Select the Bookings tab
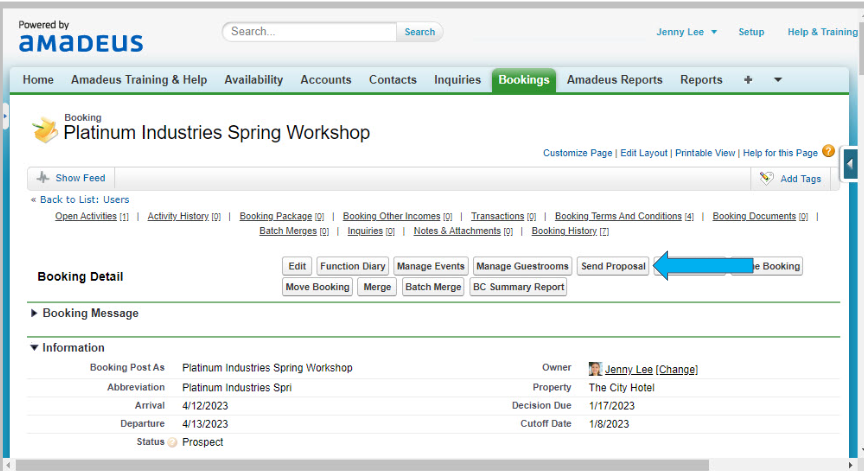Viewport: 864px width, 471px height. tap(523, 80)
